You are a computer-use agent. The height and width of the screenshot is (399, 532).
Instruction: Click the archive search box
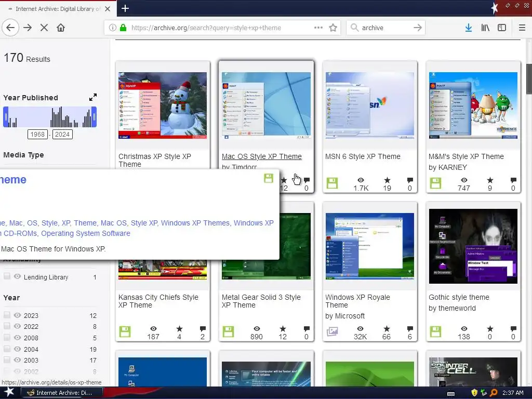[x=385, y=28]
